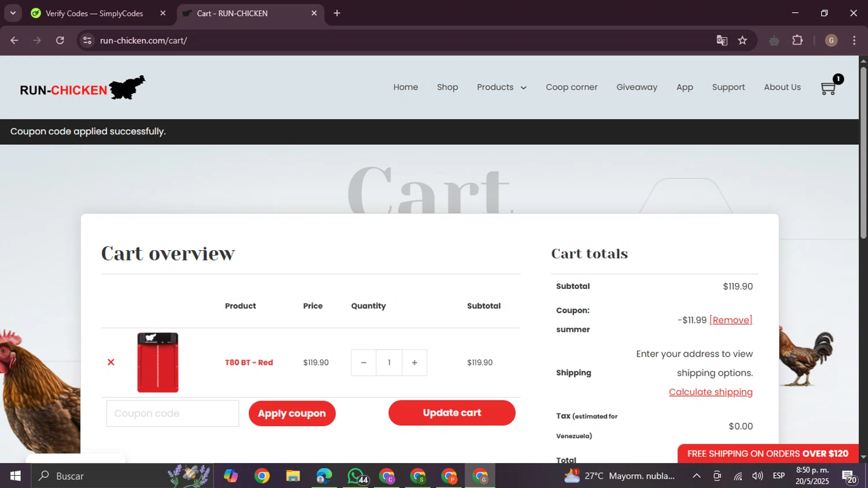This screenshot has width=868, height=488.
Task: Click the Apply coupon button
Action: pos(292,413)
